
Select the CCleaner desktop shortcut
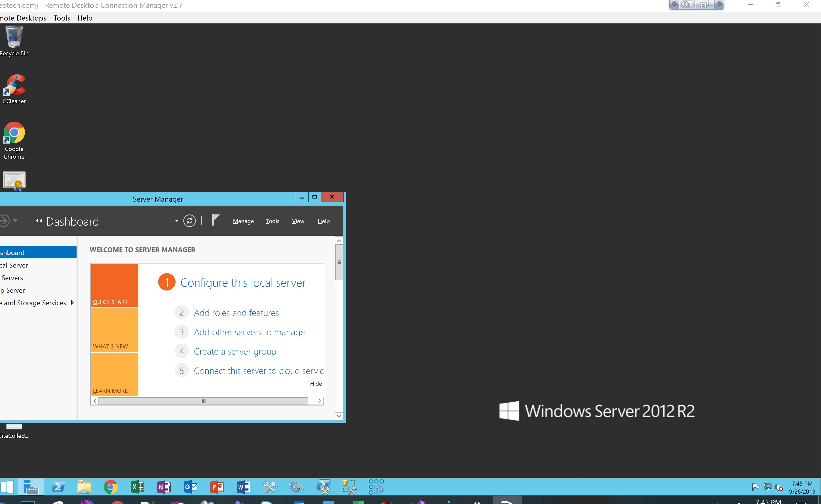14,89
